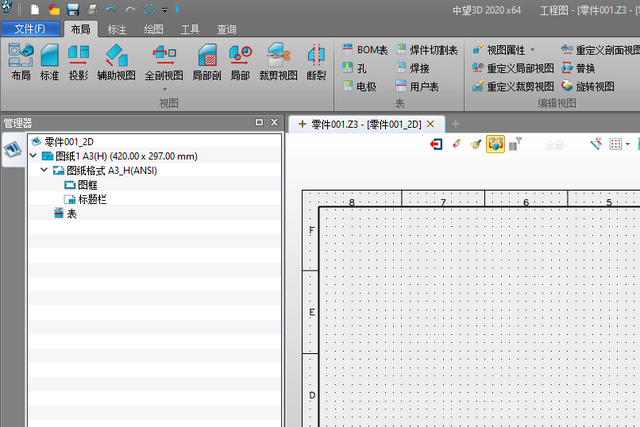This screenshot has height=427, width=640.
Task: Toggle the highlighted yellow display button in view toolbar
Action: [495, 145]
